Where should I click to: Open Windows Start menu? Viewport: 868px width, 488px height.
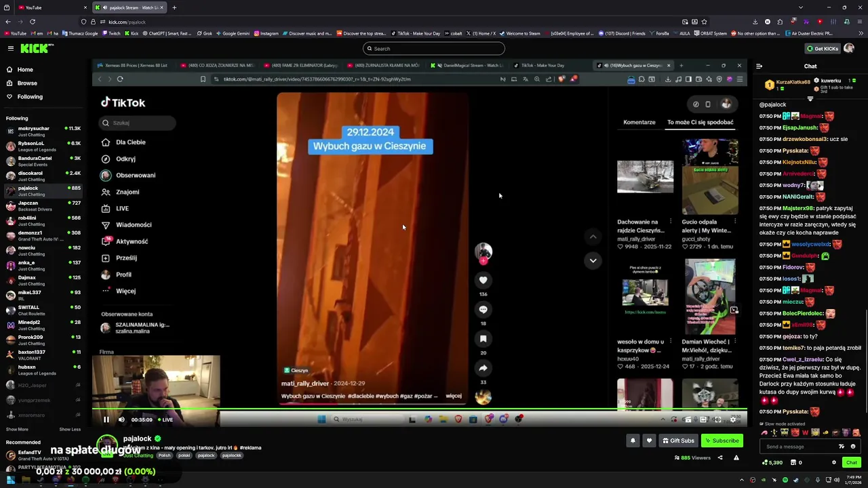tap(10, 480)
